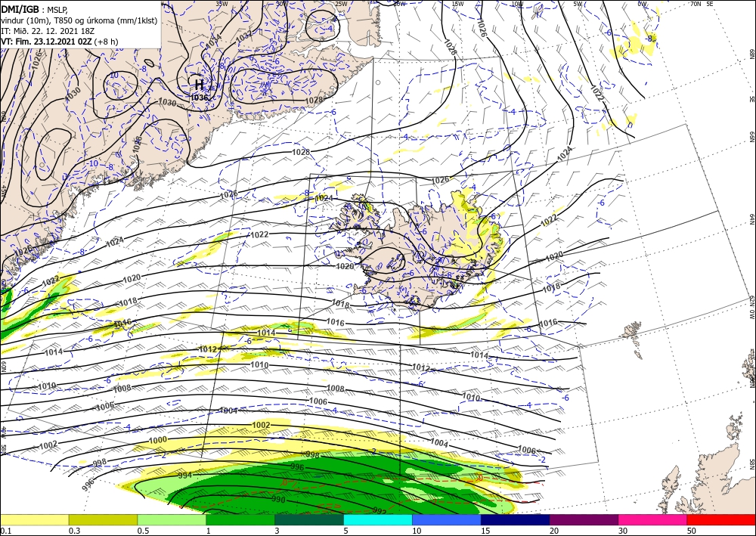Click the '1034' isobar label
Screen dimensions: 756x536
coord(213,41)
